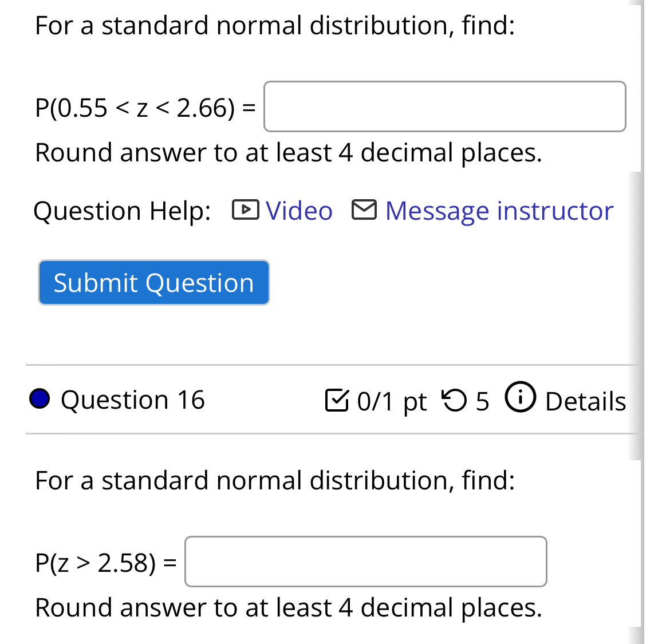
Task: Toggle the score status marker for Question 16
Action: coord(337,401)
